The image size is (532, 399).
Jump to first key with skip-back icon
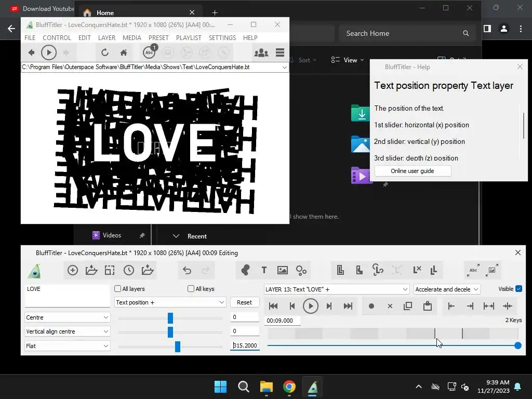pos(273,306)
